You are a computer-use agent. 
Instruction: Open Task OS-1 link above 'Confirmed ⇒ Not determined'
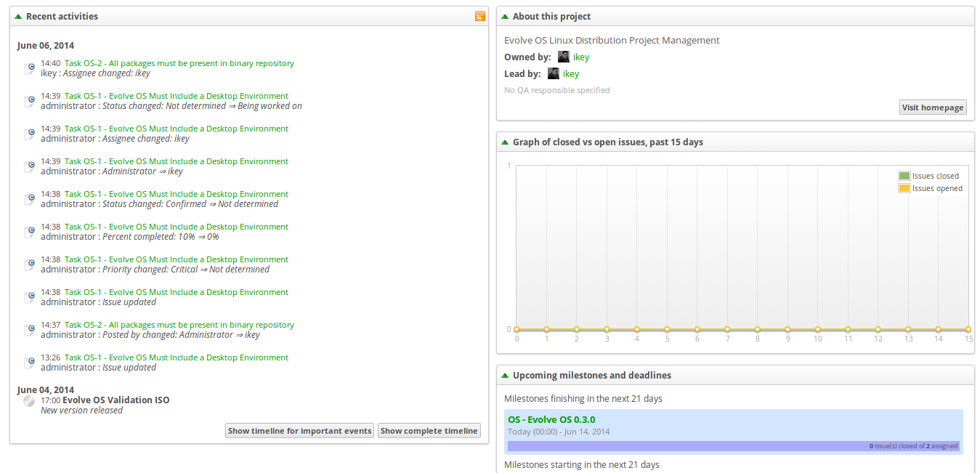177,194
